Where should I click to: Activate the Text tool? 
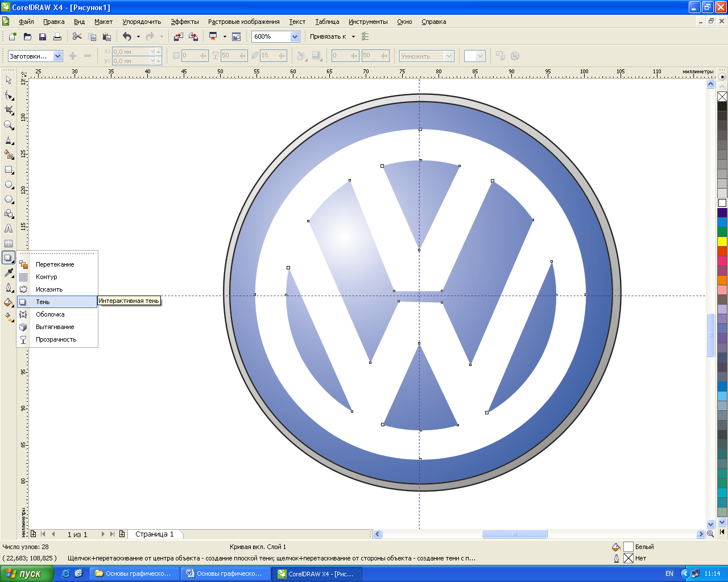(9, 228)
